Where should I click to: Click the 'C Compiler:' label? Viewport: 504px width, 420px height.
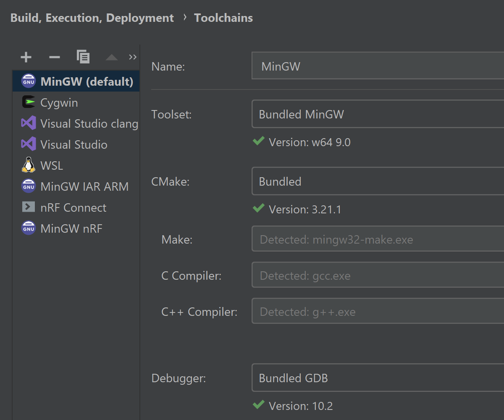point(191,276)
